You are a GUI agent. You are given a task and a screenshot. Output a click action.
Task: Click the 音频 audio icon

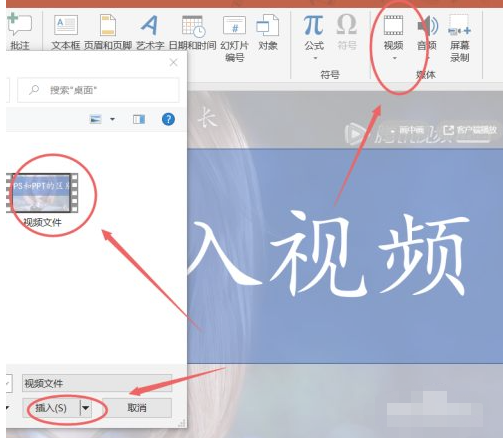click(427, 32)
